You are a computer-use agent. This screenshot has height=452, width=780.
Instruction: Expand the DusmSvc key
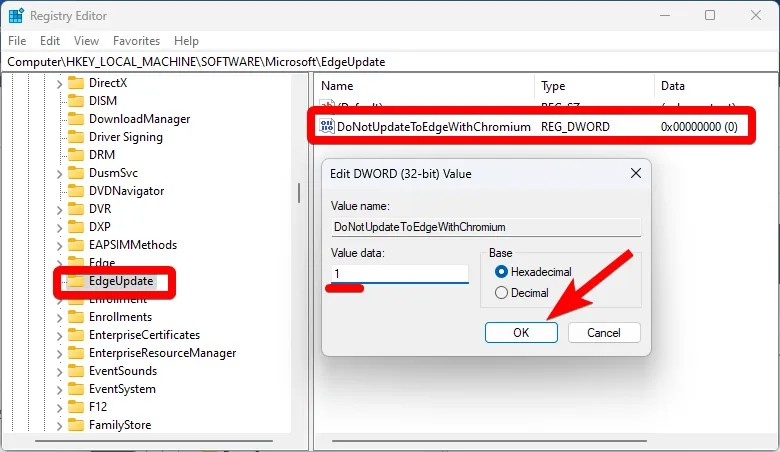click(59, 174)
